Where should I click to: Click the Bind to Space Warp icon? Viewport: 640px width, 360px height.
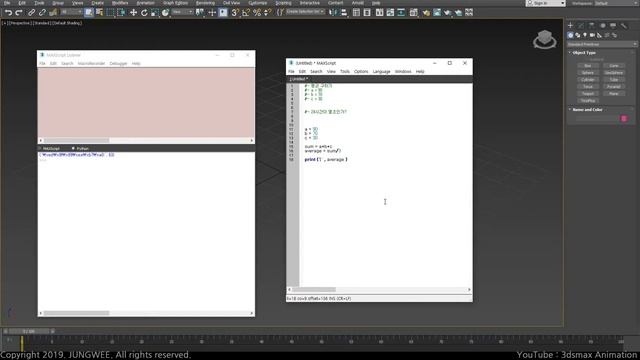tap(53, 13)
